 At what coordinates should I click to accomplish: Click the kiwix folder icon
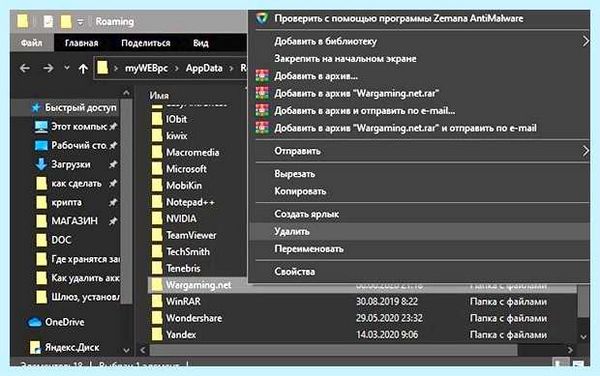click(x=157, y=135)
